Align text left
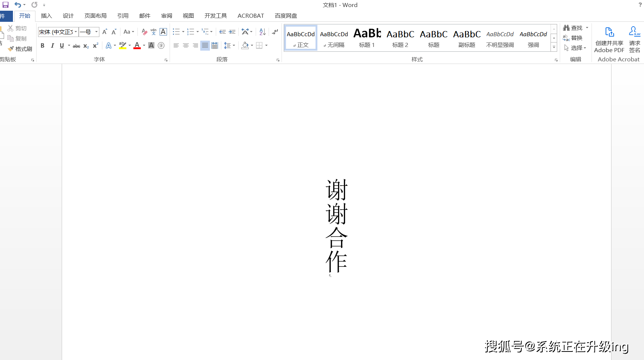 (176, 45)
